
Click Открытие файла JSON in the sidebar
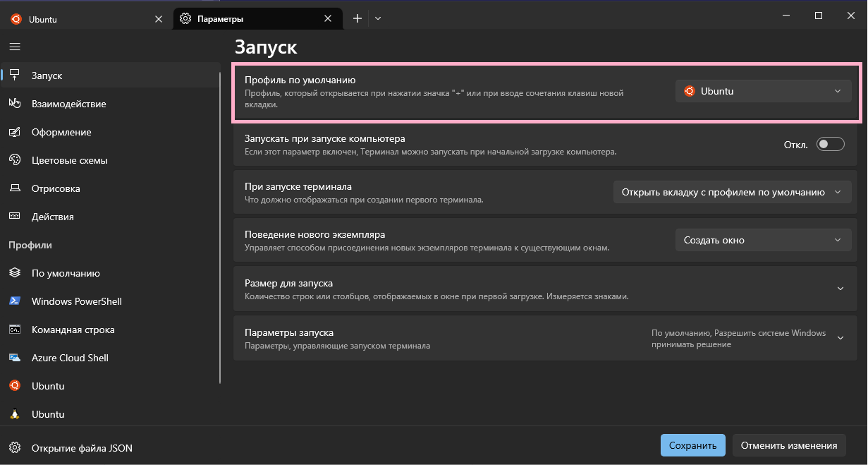click(111, 447)
